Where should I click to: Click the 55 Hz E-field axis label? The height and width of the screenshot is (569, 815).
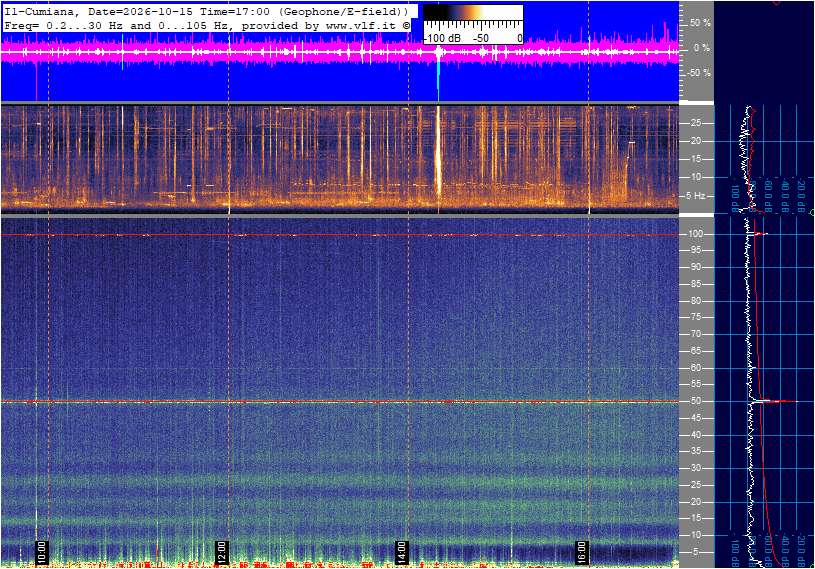[695, 385]
